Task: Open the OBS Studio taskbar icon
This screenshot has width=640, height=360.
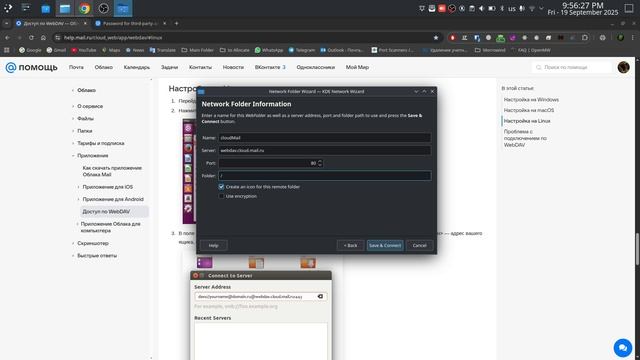Action: (104, 8)
